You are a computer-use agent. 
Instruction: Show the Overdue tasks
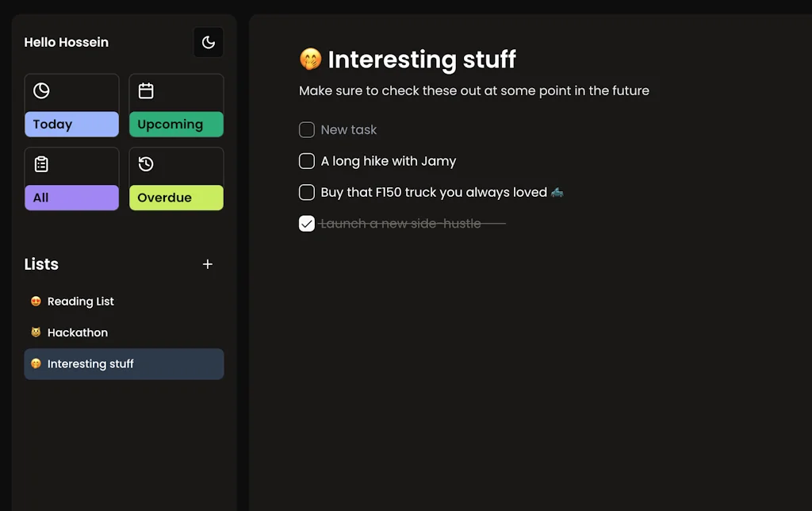pos(176,198)
